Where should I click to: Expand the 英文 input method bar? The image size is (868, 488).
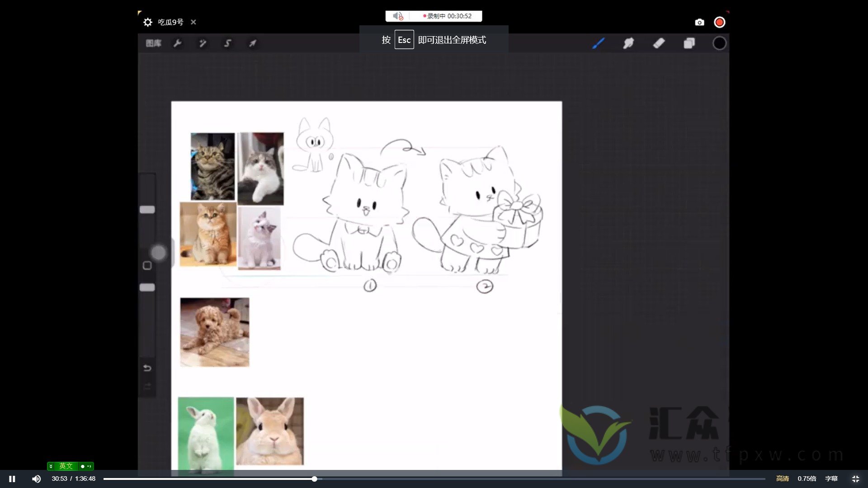click(x=51, y=466)
